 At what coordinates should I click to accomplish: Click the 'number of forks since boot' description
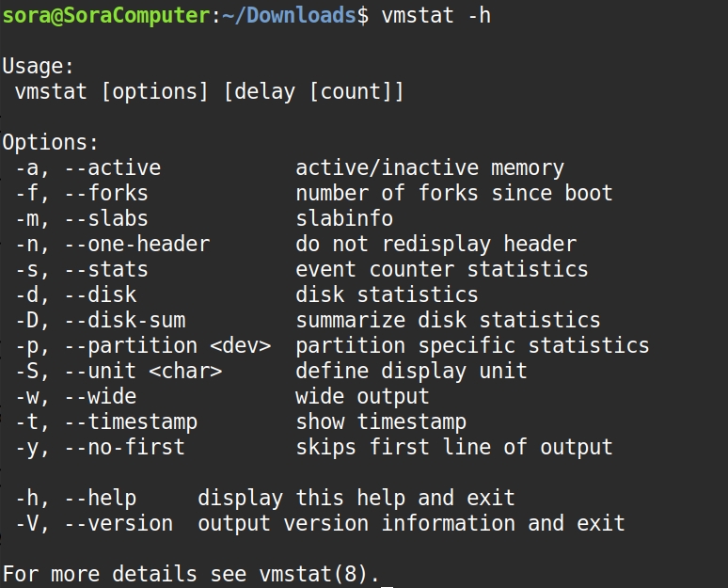click(x=454, y=194)
